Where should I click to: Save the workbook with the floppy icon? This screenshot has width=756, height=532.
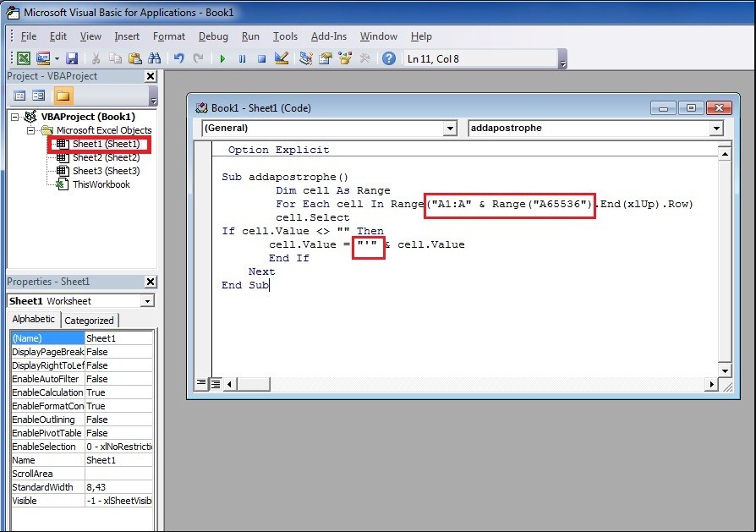click(73, 58)
